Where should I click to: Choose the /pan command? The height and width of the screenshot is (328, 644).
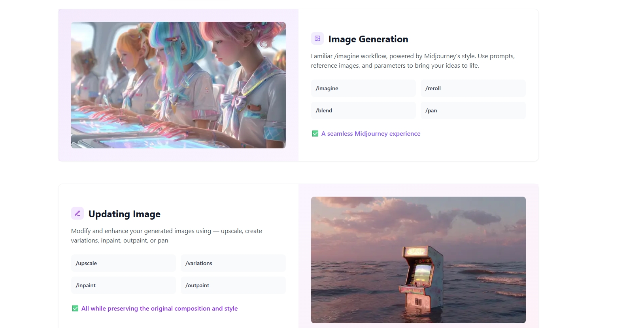tap(473, 110)
